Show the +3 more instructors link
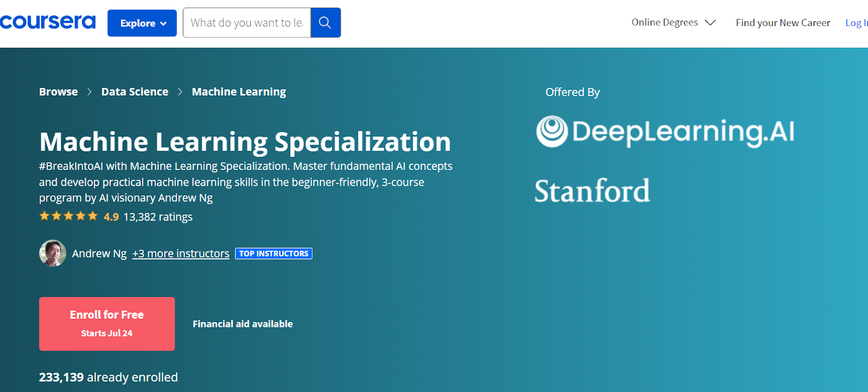This screenshot has height=392, width=868. point(181,254)
